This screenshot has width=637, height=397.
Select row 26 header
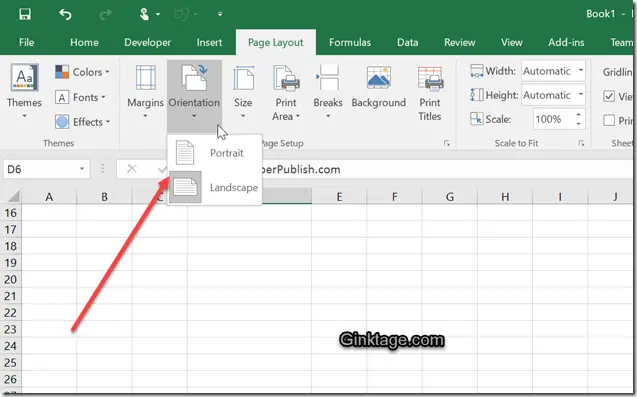(x=11, y=379)
